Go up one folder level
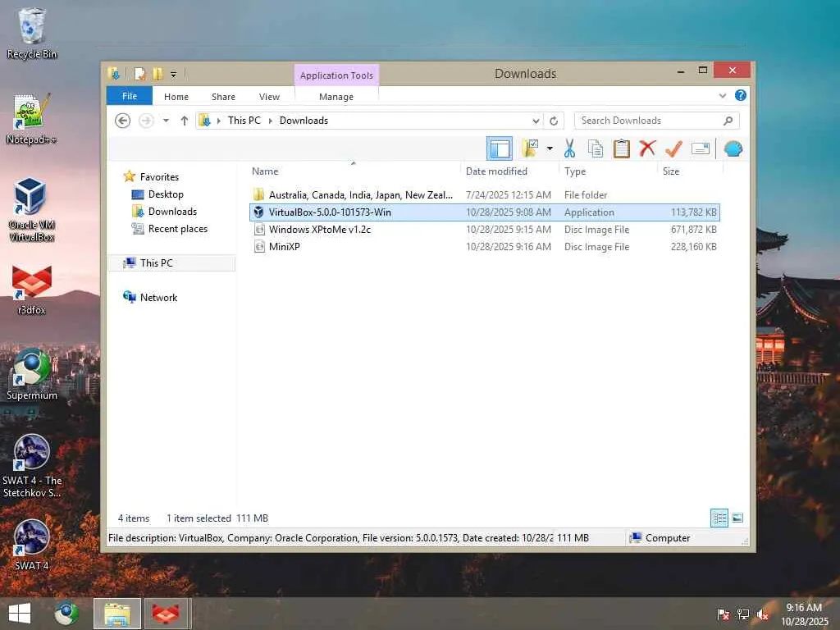 click(185, 121)
